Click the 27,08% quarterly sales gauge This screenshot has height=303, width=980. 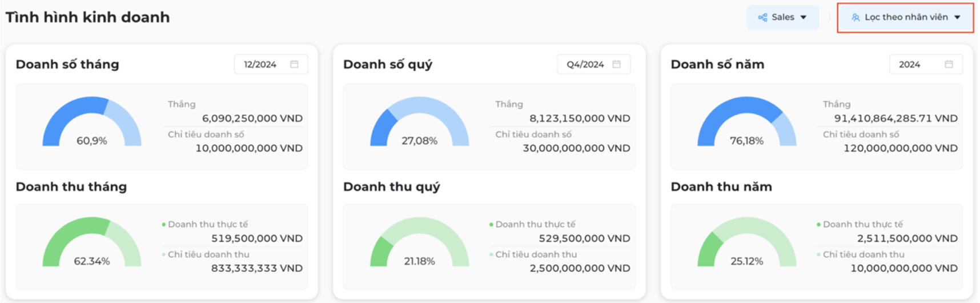coord(420,121)
